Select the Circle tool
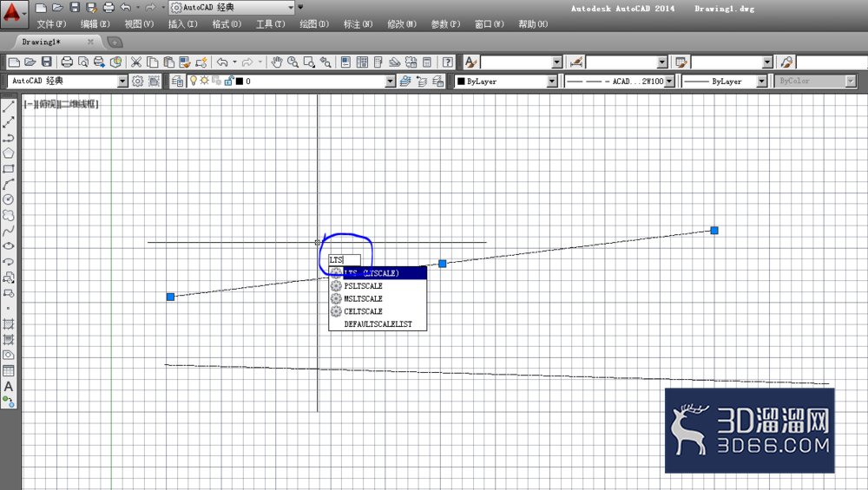 point(9,199)
